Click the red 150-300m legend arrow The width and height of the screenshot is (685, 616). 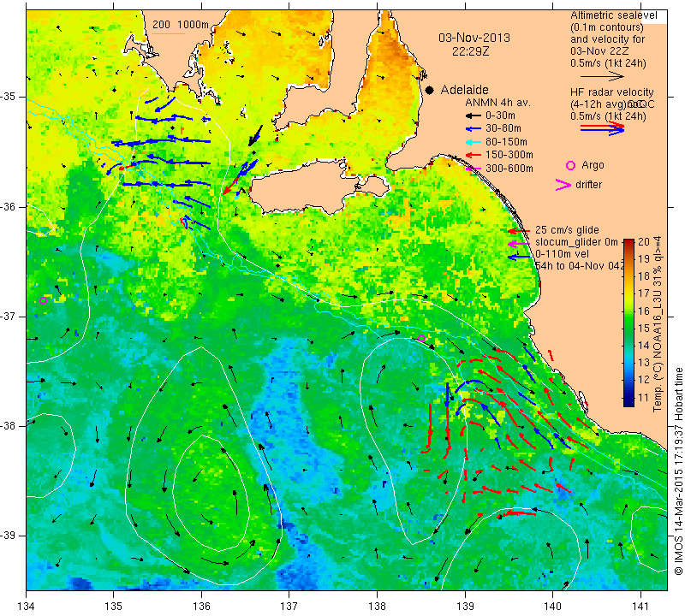click(x=472, y=155)
